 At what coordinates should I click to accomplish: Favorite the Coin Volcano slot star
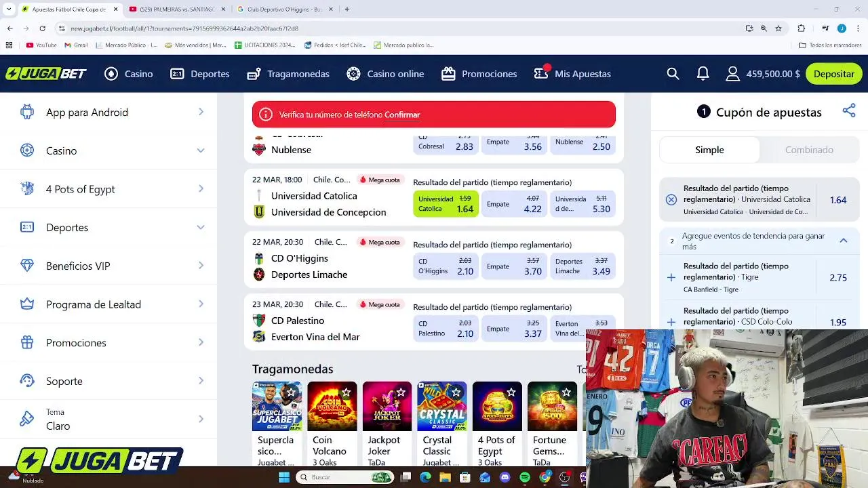click(346, 392)
